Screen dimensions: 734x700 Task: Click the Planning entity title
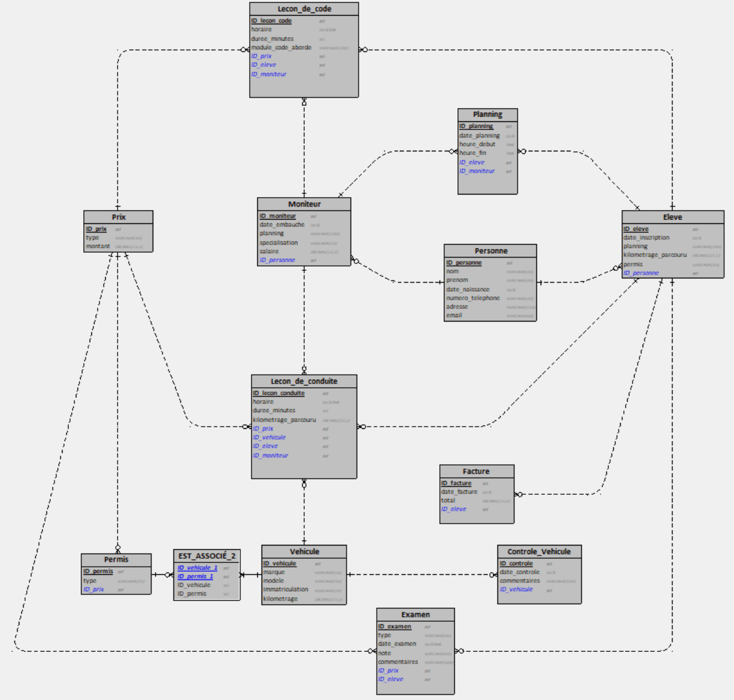pyautogui.click(x=487, y=114)
